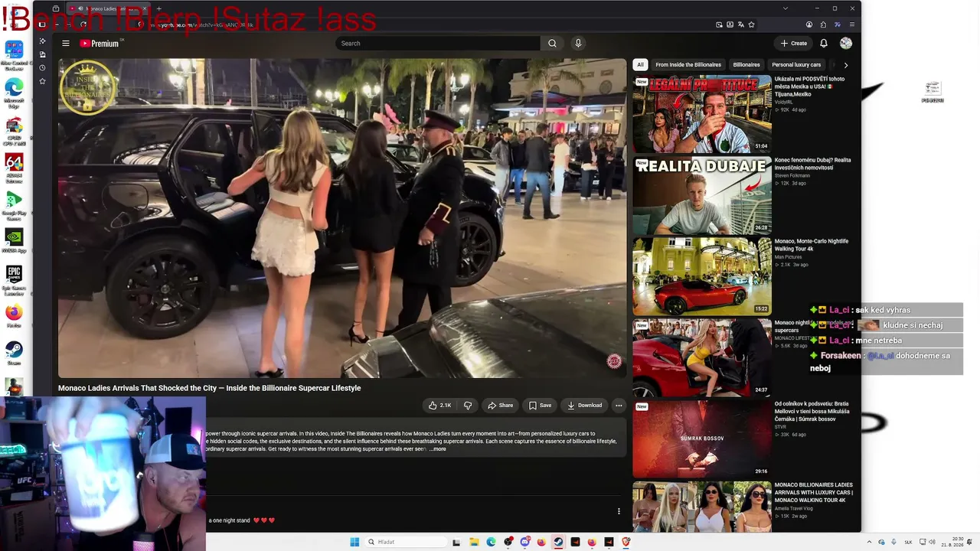Image resolution: width=980 pixels, height=551 pixels.
Task: Open Microsoft Edge from the taskbar
Action: point(491,542)
